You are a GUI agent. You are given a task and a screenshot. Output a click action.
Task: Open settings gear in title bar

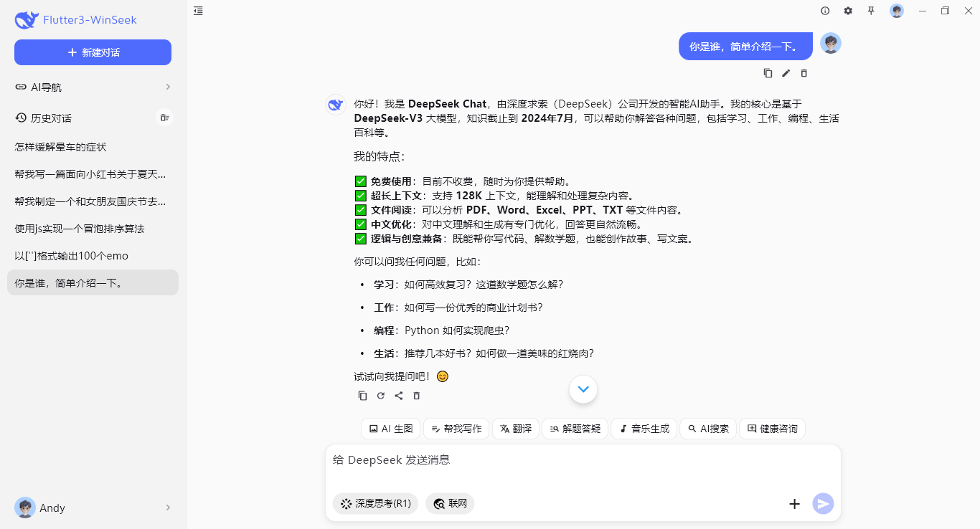click(848, 11)
